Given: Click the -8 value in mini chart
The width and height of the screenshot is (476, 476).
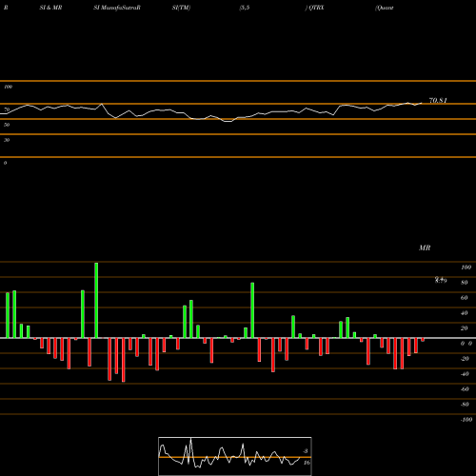Looking at the screenshot, I should [306, 451].
